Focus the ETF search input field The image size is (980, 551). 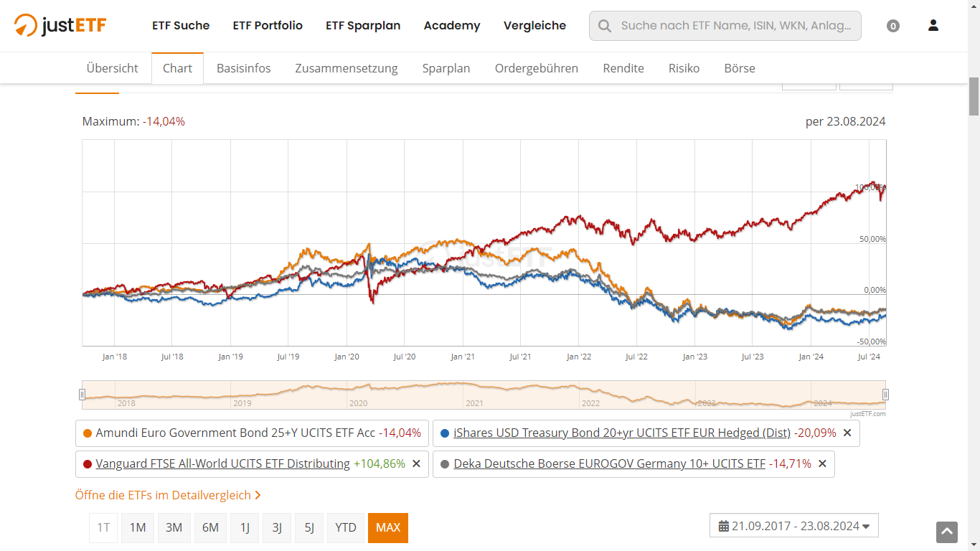click(x=736, y=26)
